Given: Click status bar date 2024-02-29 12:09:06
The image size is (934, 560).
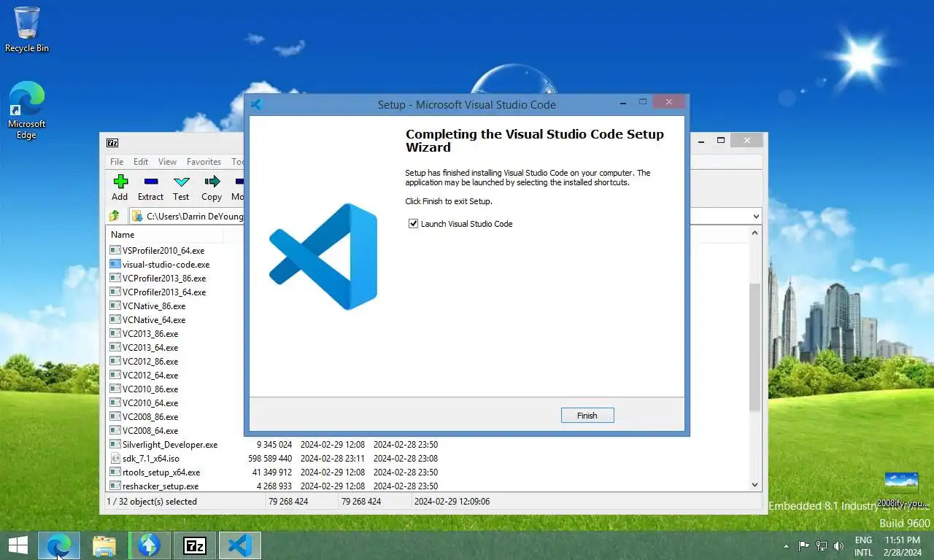Looking at the screenshot, I should (452, 502).
